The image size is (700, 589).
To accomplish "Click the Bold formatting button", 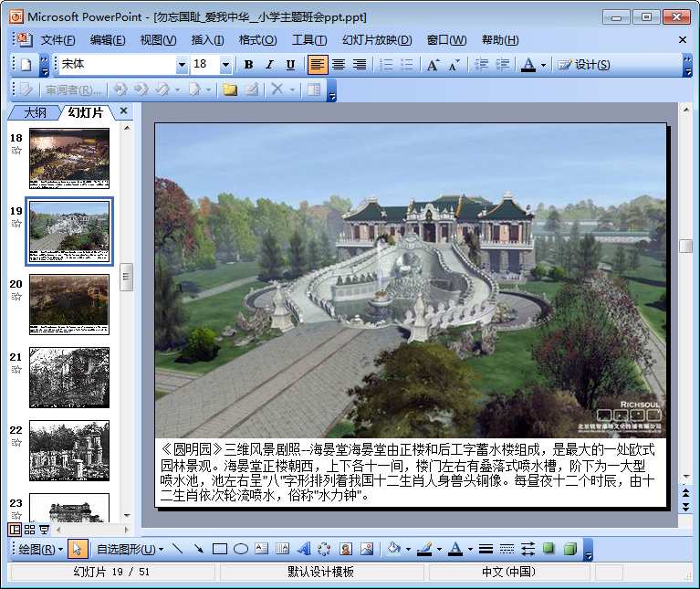I will (248, 65).
